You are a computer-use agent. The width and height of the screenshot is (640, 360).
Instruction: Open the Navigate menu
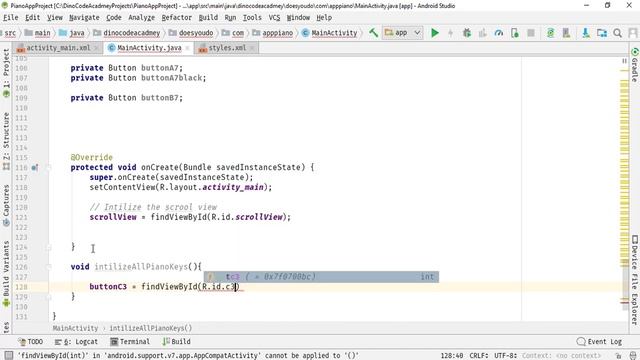[84, 18]
